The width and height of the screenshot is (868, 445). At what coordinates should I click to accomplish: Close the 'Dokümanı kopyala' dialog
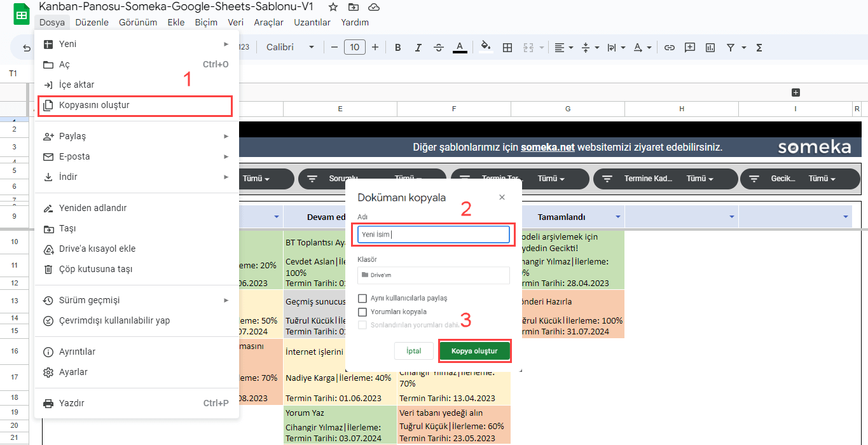coord(502,198)
